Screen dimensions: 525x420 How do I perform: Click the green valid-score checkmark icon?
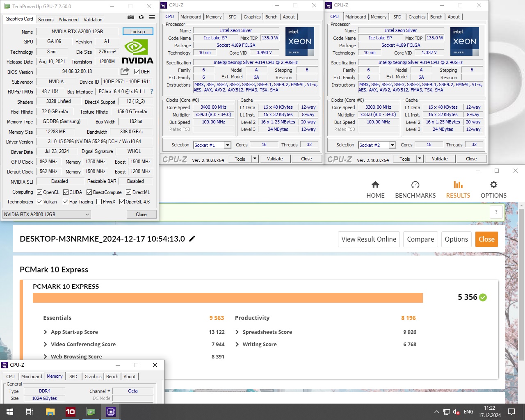483,297
